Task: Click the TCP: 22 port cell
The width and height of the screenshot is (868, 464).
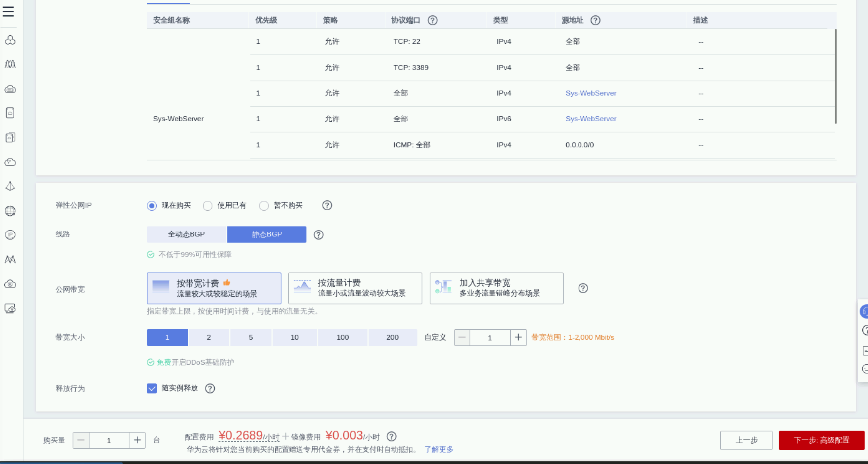Action: pos(407,42)
